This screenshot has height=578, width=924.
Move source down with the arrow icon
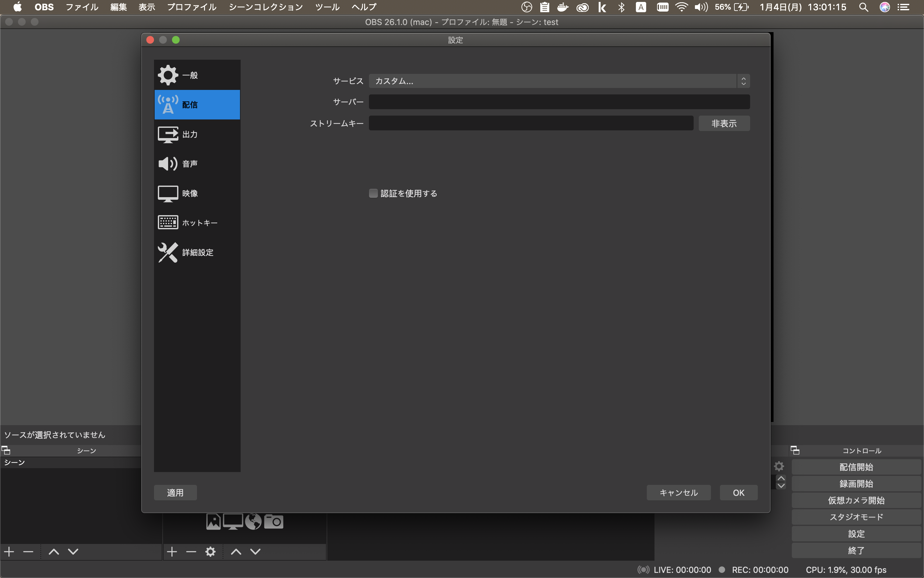click(255, 552)
